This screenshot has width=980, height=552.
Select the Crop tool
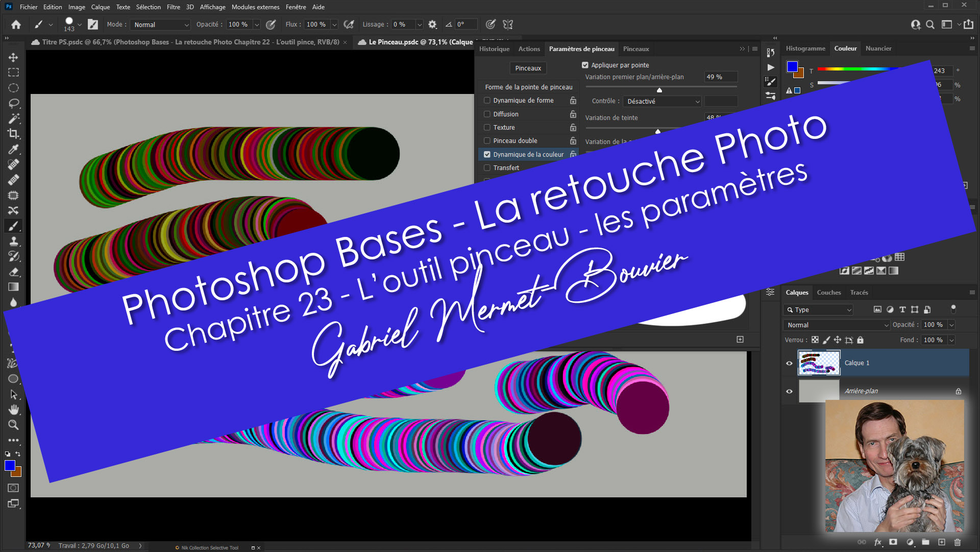[13, 134]
